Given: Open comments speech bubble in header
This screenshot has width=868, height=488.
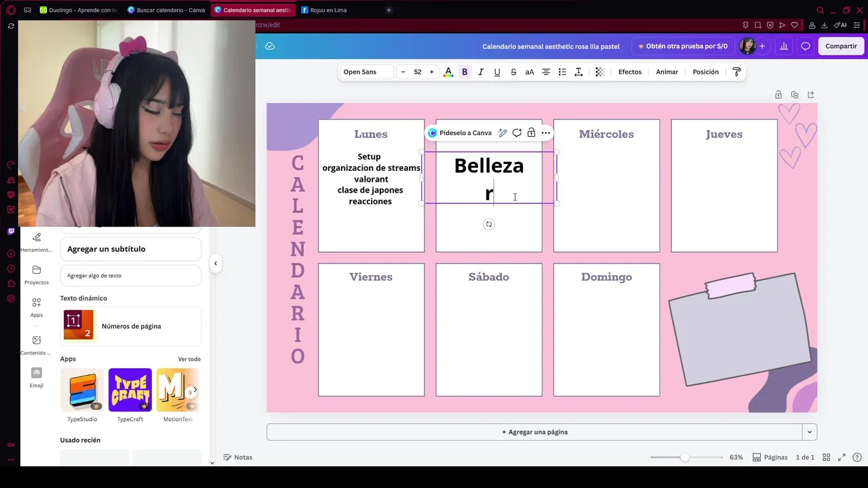Looking at the screenshot, I should (x=806, y=46).
